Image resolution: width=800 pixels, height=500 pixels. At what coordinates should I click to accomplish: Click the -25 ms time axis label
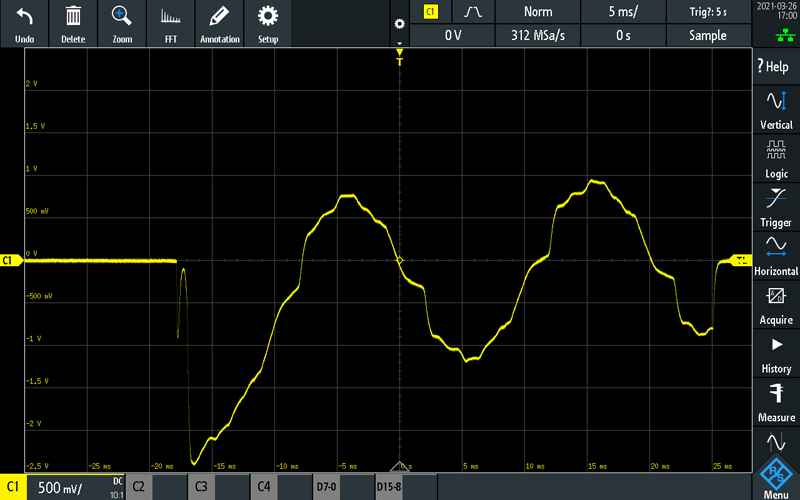(99, 466)
